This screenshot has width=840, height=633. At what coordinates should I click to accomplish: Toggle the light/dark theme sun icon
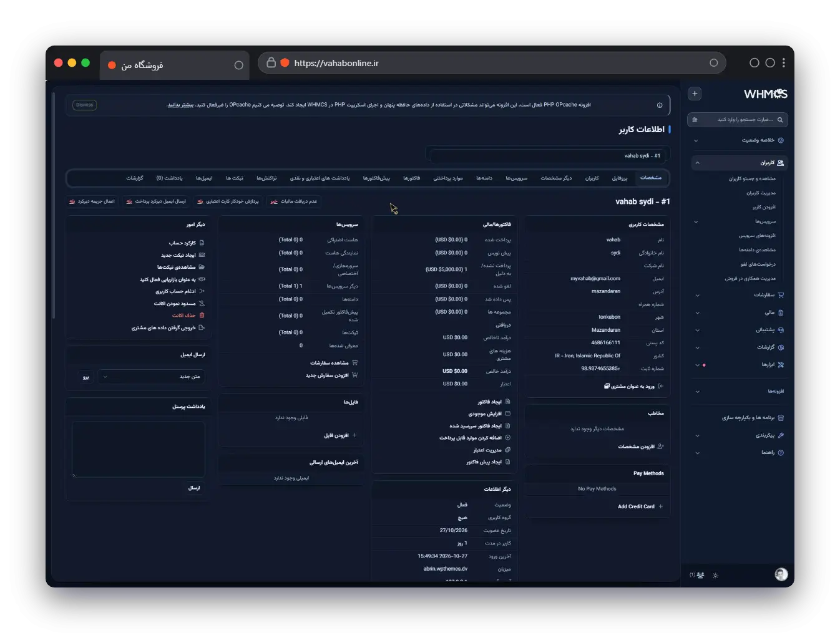(x=715, y=575)
